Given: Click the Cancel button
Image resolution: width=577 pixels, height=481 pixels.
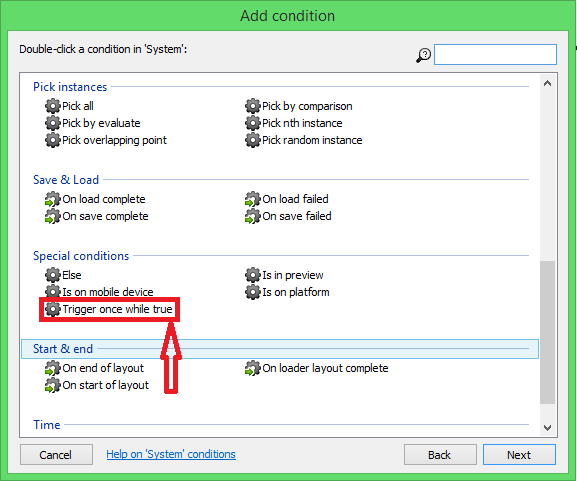Looking at the screenshot, I should 56,455.
